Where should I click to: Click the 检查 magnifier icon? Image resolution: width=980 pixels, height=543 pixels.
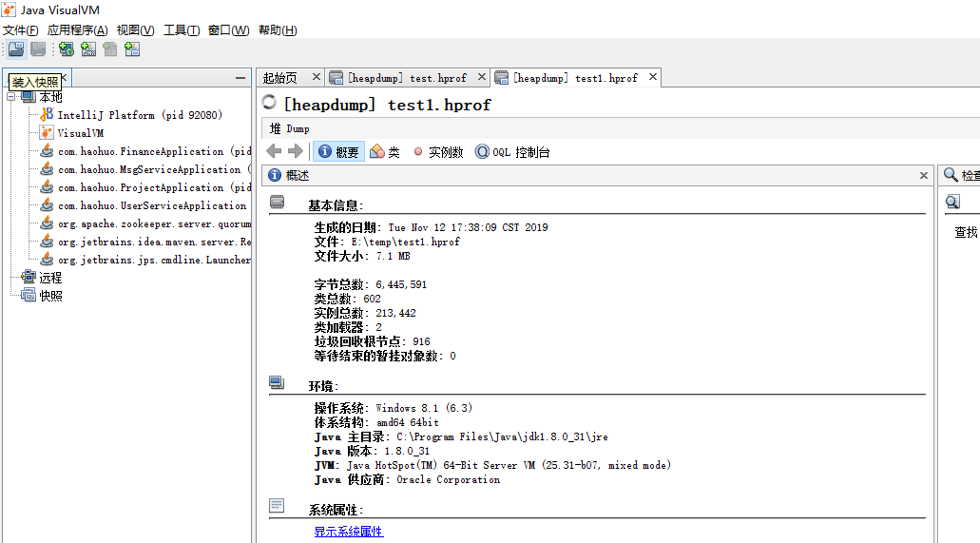click(x=951, y=175)
